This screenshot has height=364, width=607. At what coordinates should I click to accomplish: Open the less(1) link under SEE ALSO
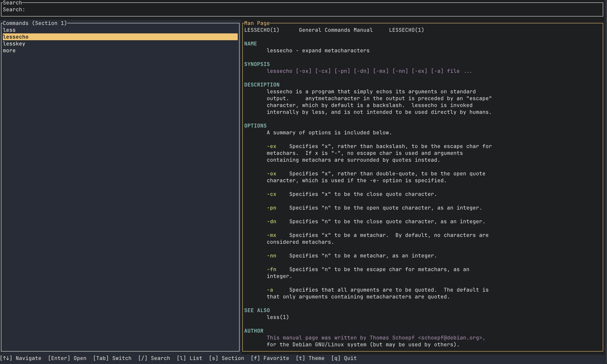click(x=278, y=317)
